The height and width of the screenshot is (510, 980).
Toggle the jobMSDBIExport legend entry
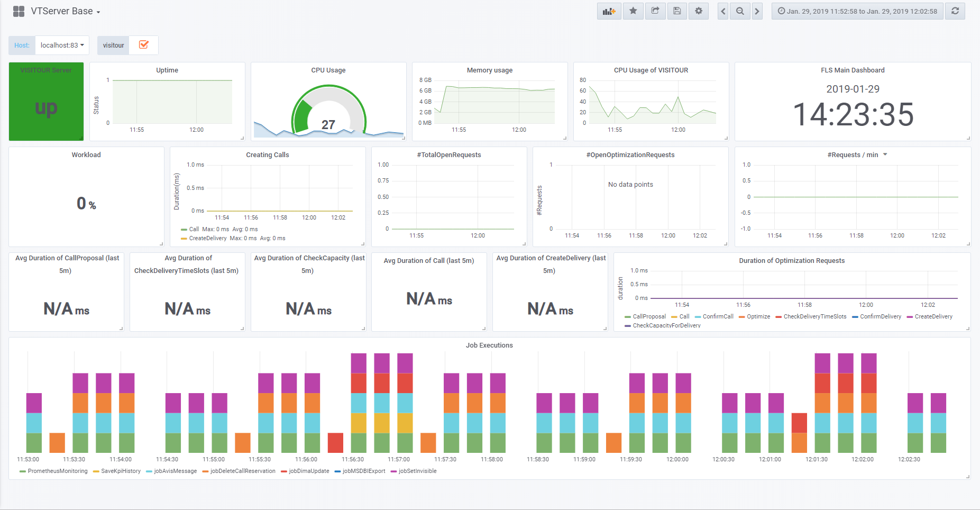[x=364, y=471]
